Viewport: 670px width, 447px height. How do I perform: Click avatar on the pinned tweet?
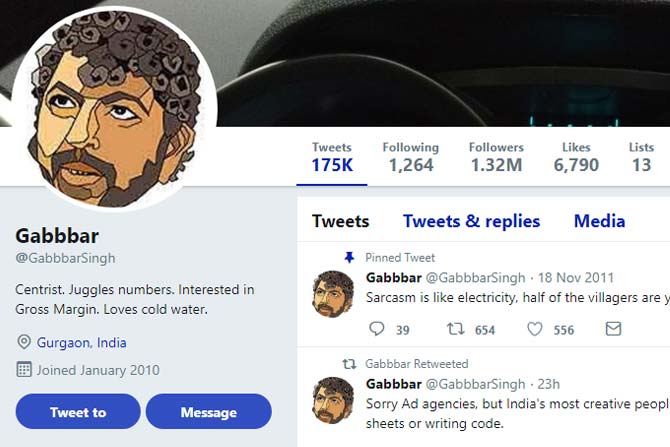click(x=333, y=294)
